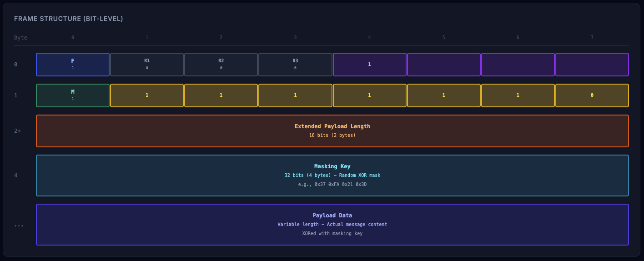Select the yellow cell containing 0
Screen dimensions: 644x261
592,95
